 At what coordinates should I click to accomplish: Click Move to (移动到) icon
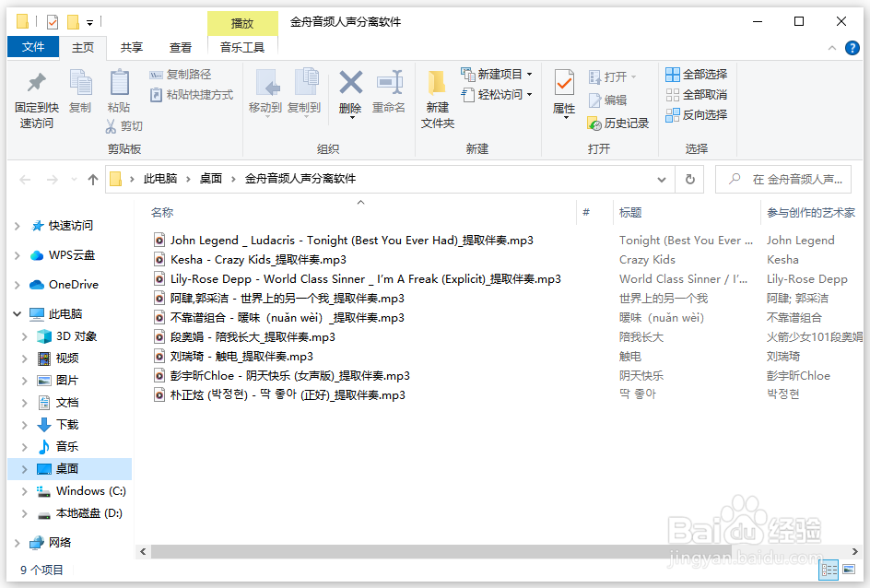265,92
